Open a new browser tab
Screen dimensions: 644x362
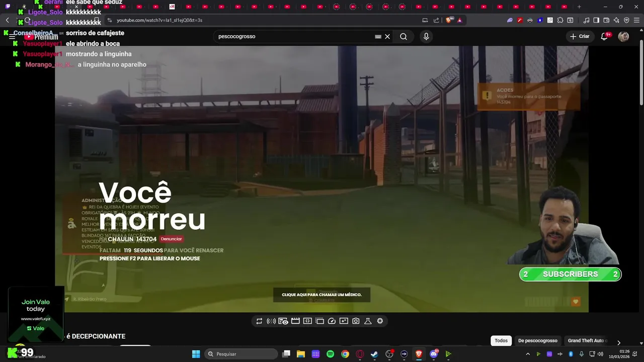click(x=579, y=7)
